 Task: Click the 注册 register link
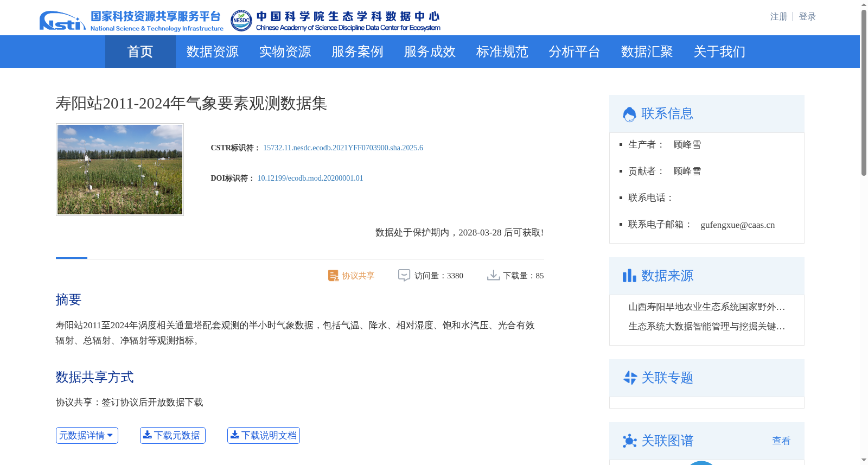click(778, 16)
